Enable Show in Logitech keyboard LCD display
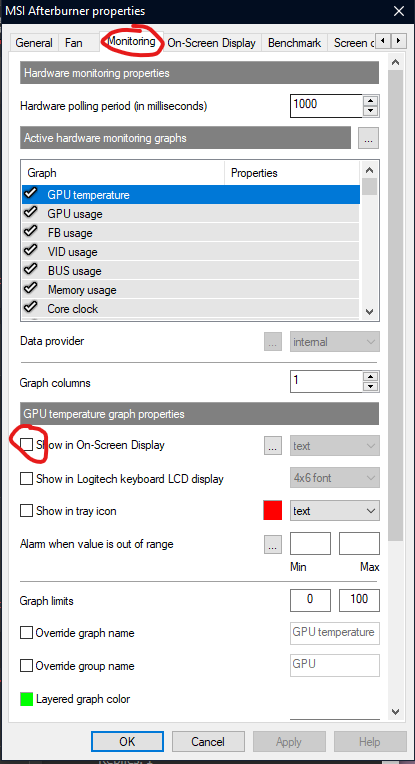415x764 pixels. [26, 478]
